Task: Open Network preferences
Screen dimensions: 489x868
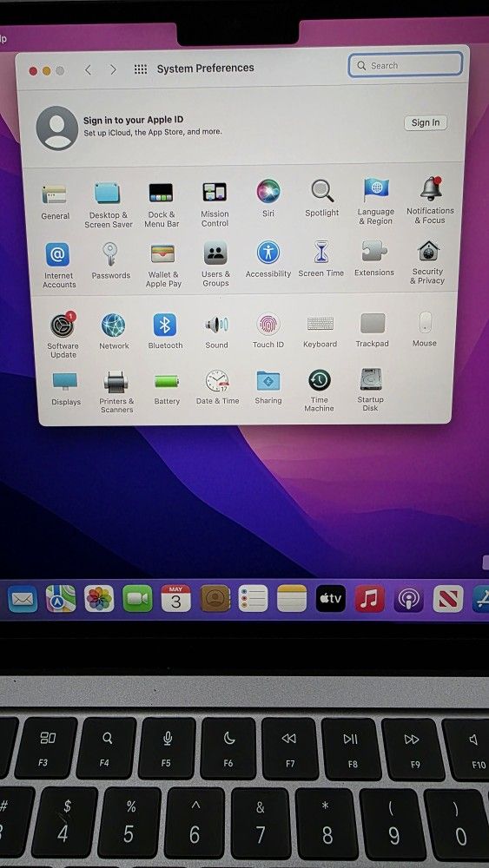Action: click(114, 325)
